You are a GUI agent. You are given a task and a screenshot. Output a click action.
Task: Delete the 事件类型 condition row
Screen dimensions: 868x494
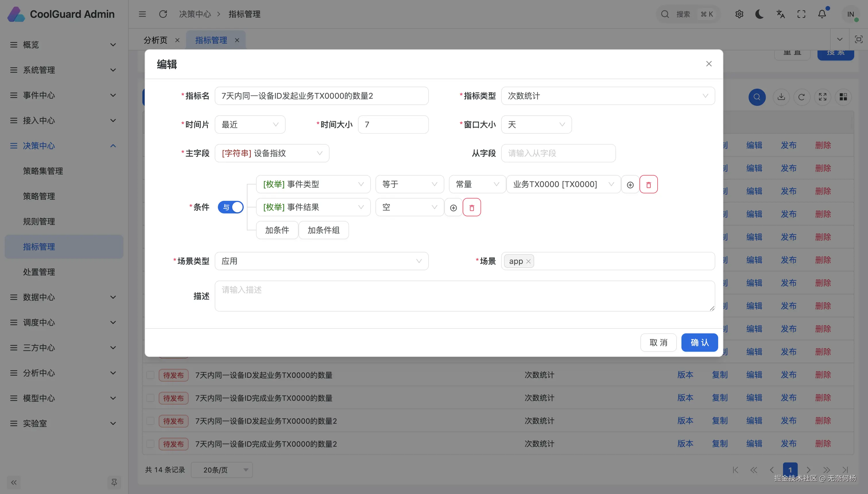point(648,184)
